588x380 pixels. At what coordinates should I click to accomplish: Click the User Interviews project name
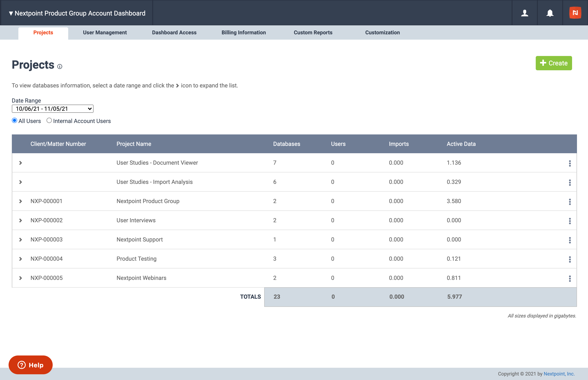pos(136,220)
